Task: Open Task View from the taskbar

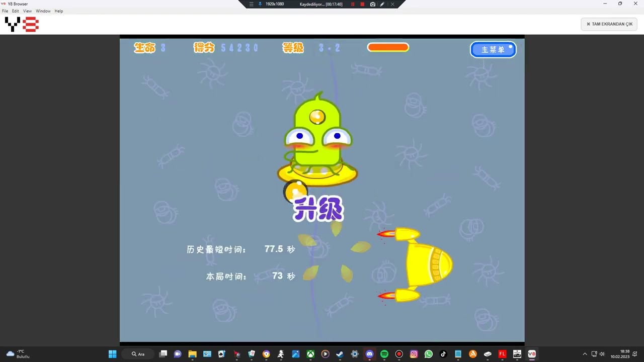Action: click(163, 354)
